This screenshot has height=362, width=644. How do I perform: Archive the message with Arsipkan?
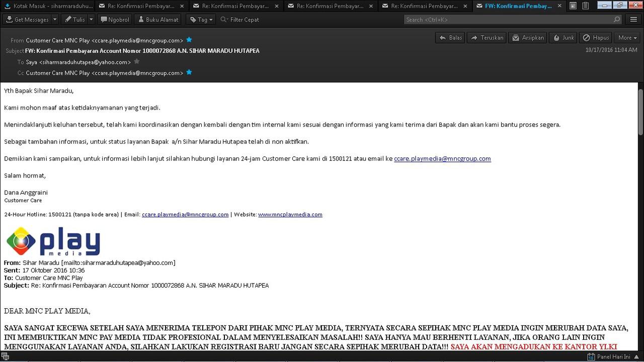click(x=528, y=38)
